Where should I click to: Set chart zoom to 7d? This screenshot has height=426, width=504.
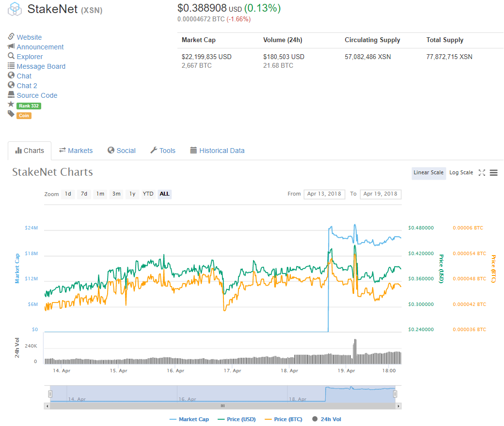click(x=84, y=194)
